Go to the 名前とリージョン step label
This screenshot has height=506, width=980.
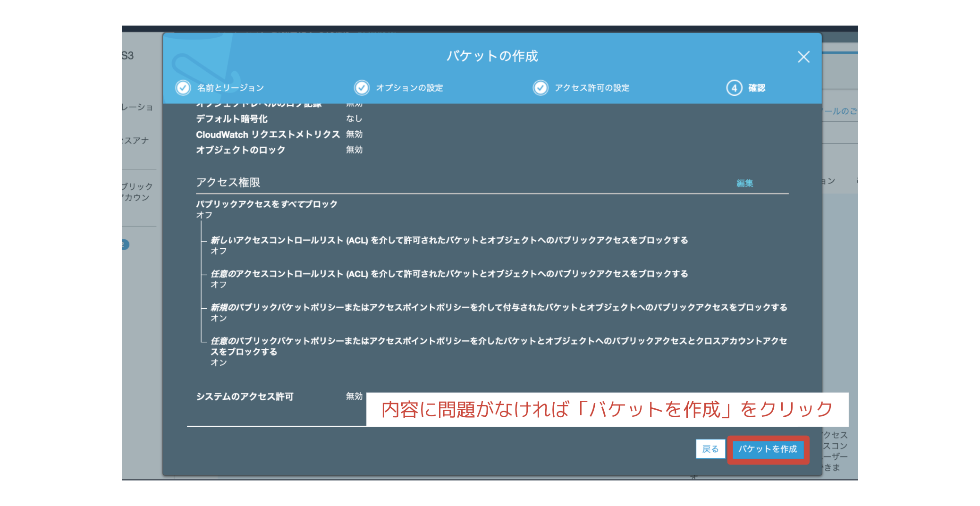pyautogui.click(x=230, y=88)
